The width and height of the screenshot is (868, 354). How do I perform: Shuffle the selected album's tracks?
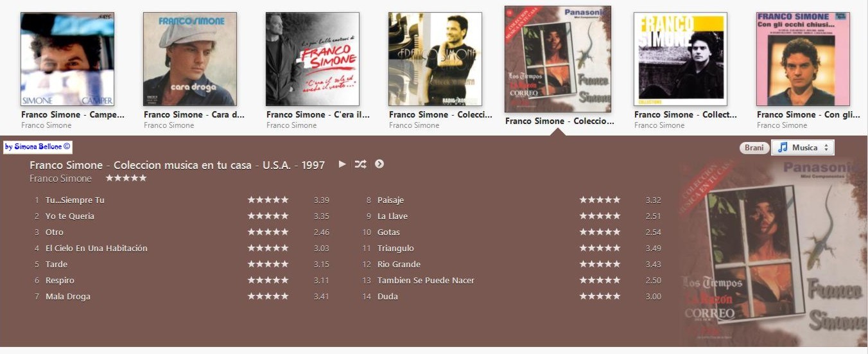pos(361,164)
